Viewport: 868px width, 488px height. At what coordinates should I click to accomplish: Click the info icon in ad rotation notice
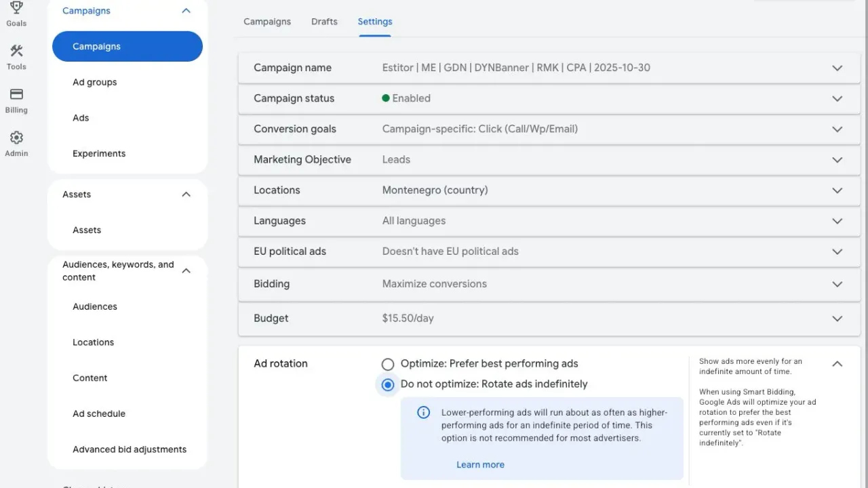click(423, 413)
